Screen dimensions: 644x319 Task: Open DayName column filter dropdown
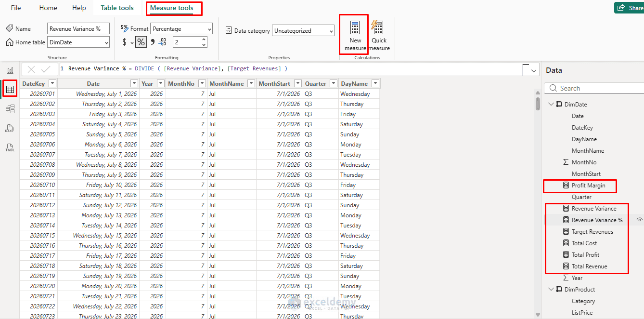pyautogui.click(x=375, y=83)
